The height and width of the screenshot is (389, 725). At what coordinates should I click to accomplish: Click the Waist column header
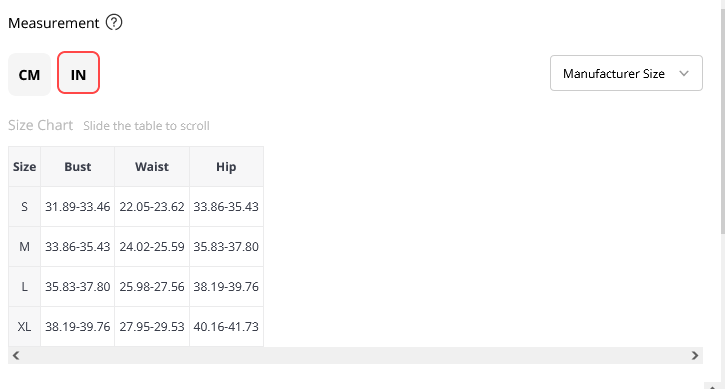point(152,167)
